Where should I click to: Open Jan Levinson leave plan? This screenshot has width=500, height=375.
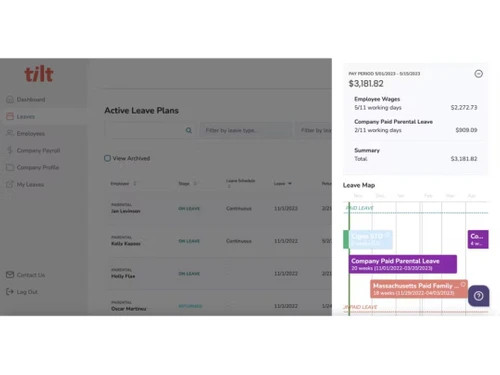click(126, 211)
